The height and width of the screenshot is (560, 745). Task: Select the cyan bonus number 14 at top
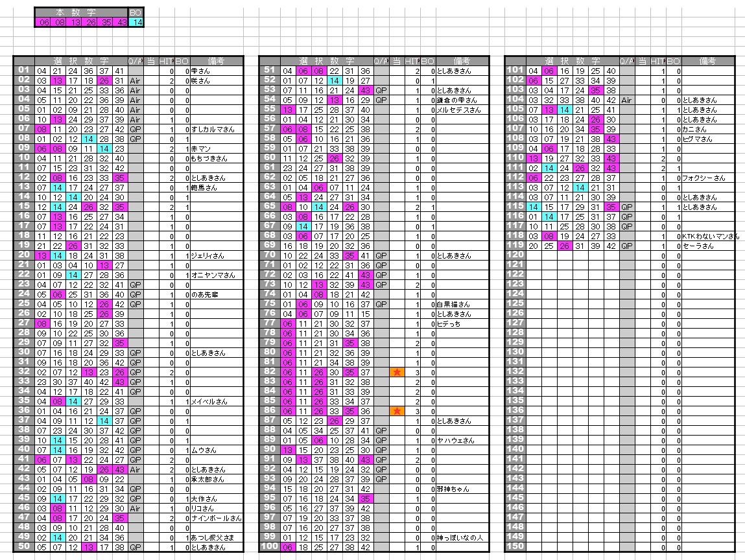point(135,22)
